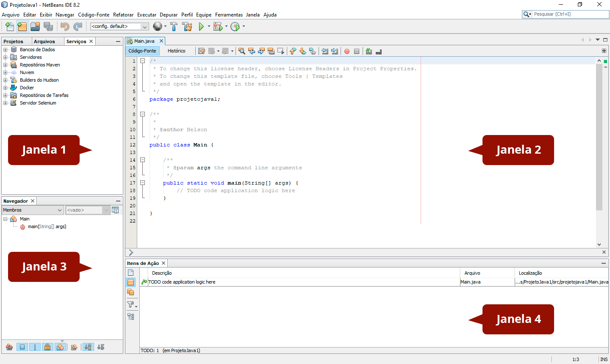
Task: Collapse Main class node in Navigator
Action: click(x=6, y=219)
